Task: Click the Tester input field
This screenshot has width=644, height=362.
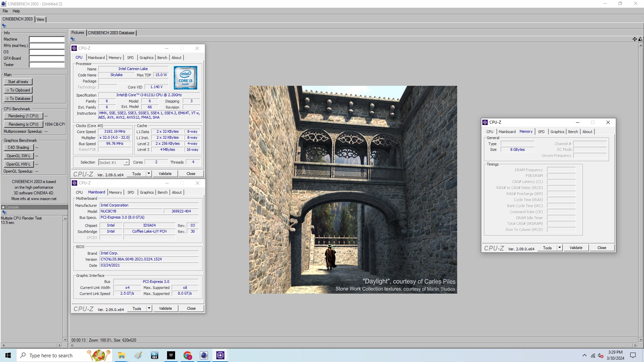Action: 47,65
